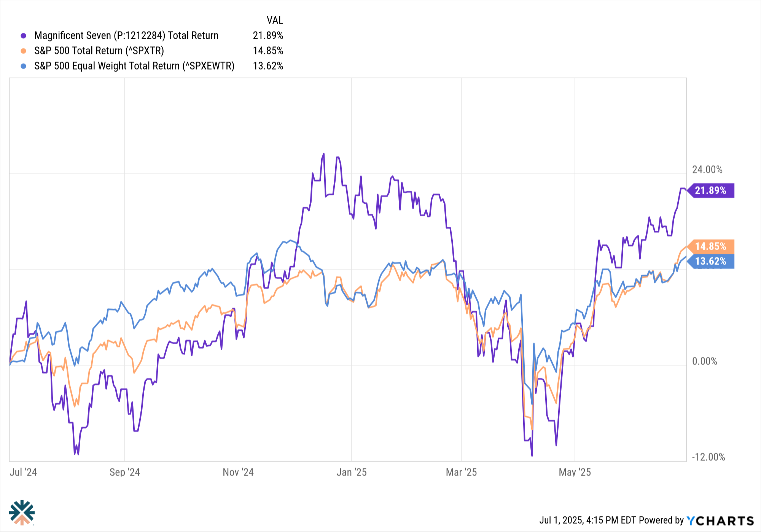Screen dimensions: 761x532
Task: Click the 0.00% y-axis label
Action: click(704, 361)
